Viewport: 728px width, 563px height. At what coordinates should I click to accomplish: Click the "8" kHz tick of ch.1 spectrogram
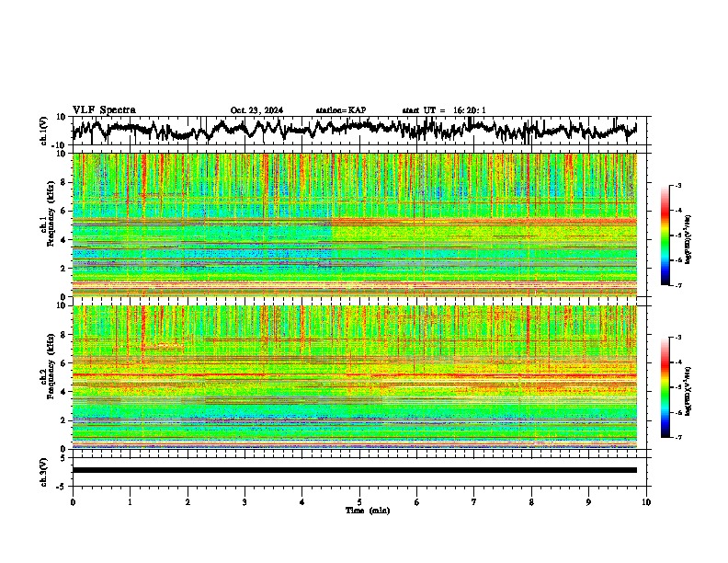(63, 182)
